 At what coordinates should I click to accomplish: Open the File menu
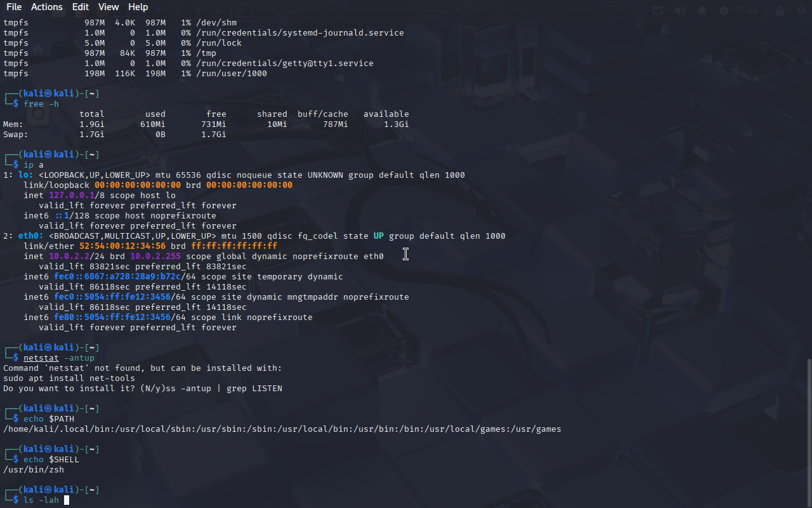14,7
